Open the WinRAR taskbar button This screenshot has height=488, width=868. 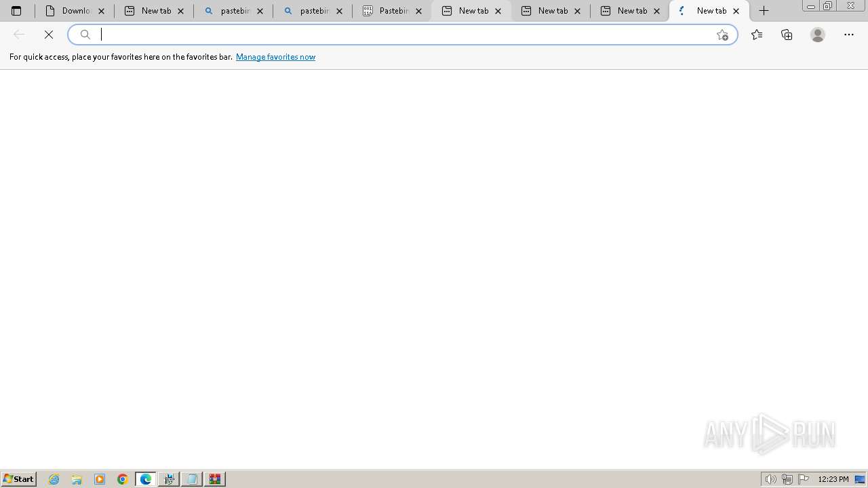pyautogui.click(x=215, y=479)
